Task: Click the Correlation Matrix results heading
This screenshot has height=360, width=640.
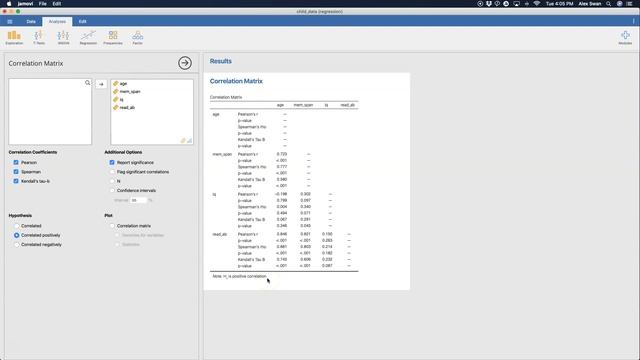Action: tap(236, 81)
